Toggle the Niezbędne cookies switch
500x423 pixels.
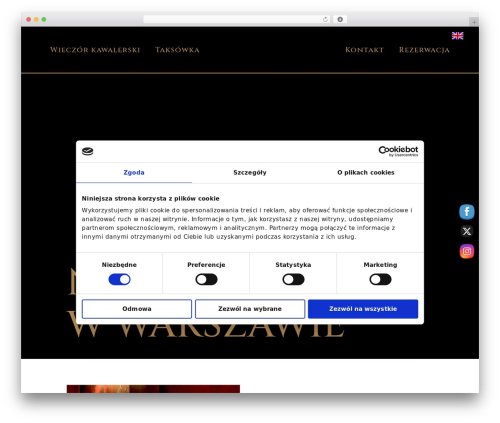click(119, 279)
